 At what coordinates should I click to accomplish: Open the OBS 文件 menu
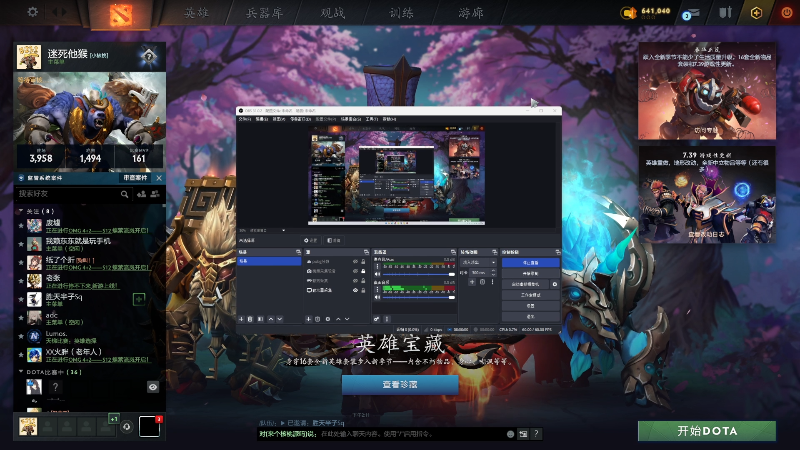click(x=244, y=119)
